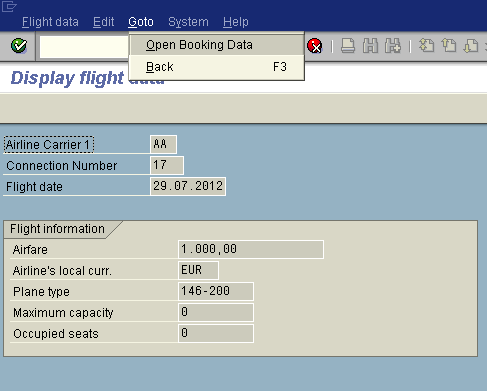Viewport: 487px width, 391px height.
Task: Click the command input field
Action: click(84, 46)
